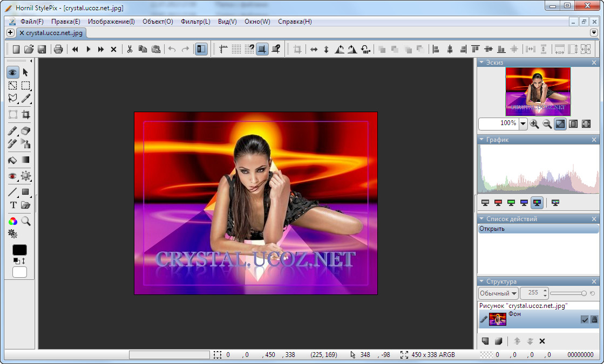This screenshot has width=604, height=364.
Task: Click the Эскиз preview thumbnail
Action: (538, 91)
